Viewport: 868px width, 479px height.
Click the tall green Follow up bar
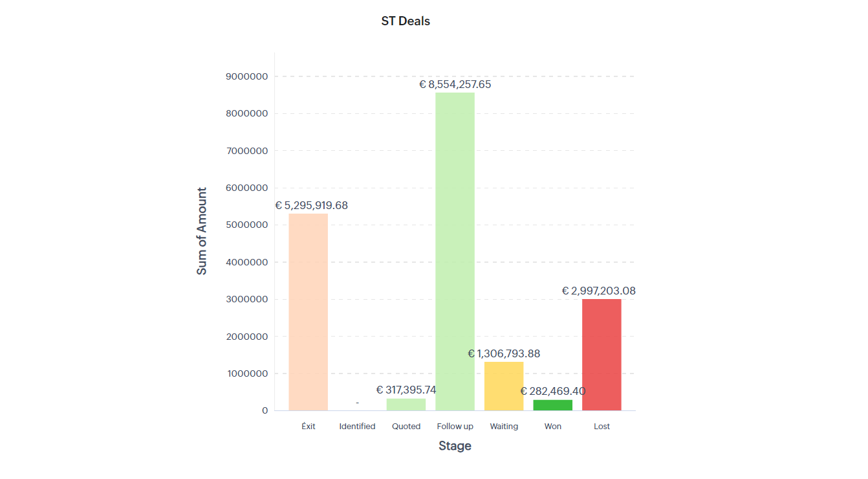[x=455, y=251]
